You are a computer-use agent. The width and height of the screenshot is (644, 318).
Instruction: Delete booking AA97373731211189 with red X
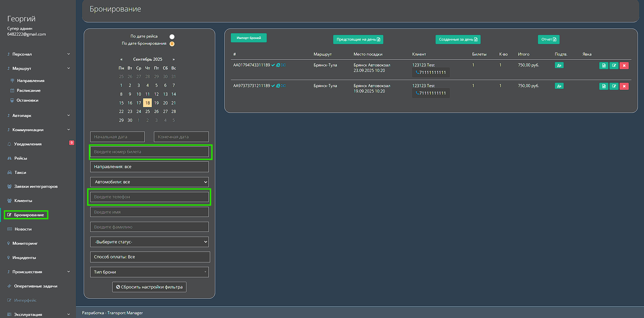(x=624, y=86)
